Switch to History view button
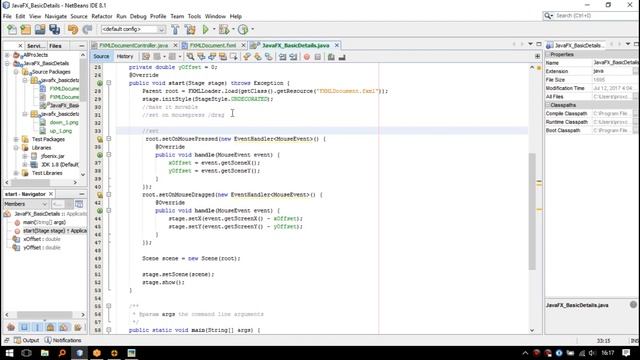 coord(125,56)
